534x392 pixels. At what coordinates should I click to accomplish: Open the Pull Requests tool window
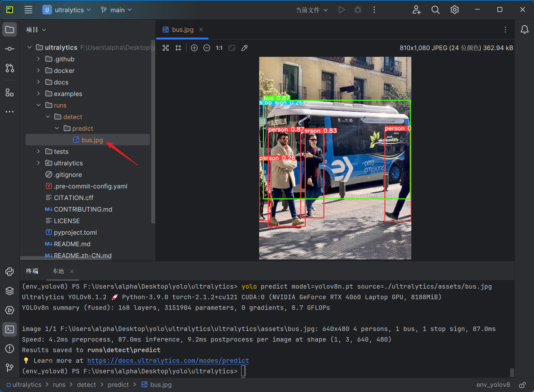(10, 68)
